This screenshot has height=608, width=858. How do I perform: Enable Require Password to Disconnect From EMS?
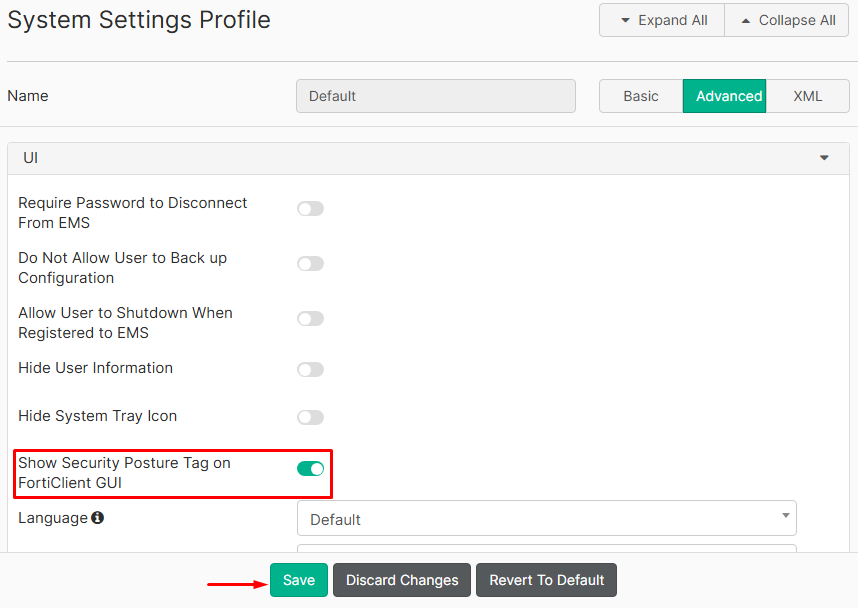(310, 208)
